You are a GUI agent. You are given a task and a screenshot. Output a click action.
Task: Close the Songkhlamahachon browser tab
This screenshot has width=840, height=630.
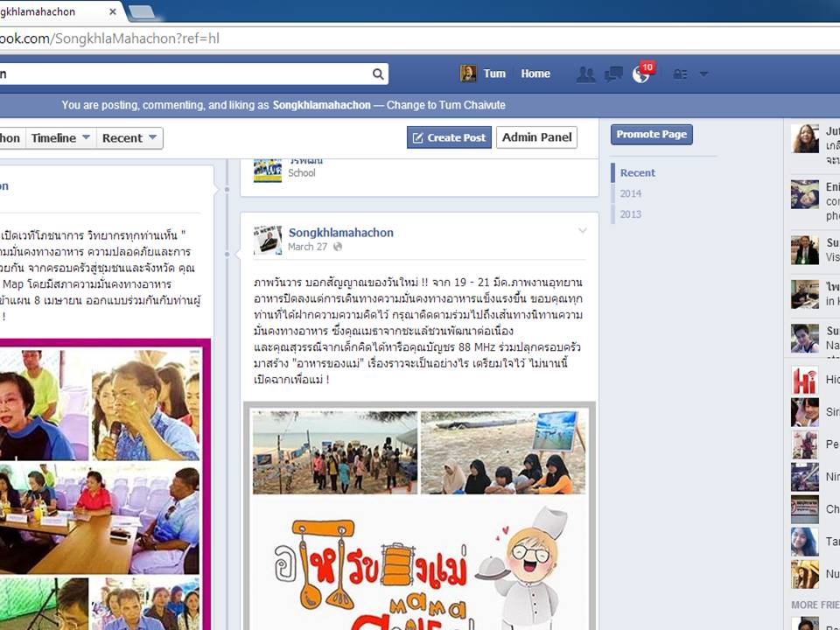click(113, 11)
